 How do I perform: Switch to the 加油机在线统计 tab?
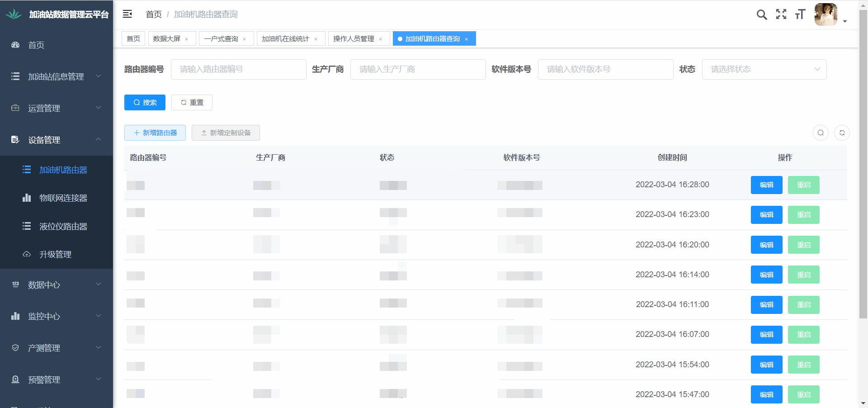[x=285, y=39]
